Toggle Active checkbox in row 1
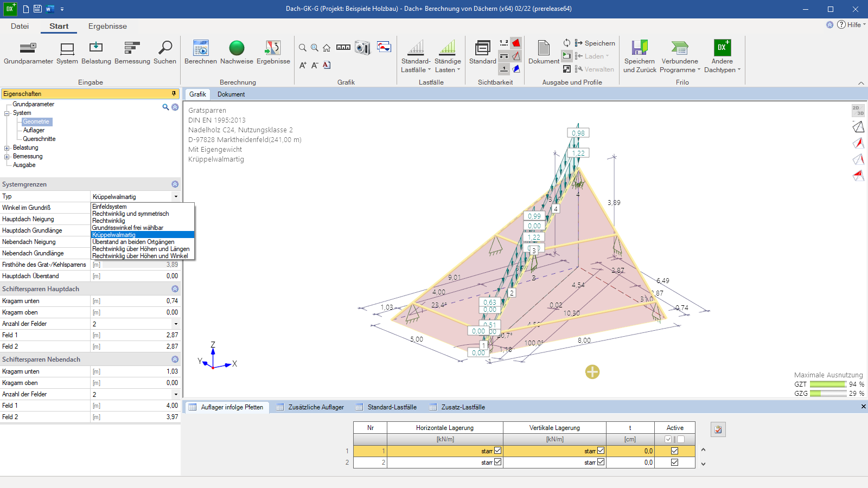Viewport: 868px width, 488px height. (x=674, y=451)
